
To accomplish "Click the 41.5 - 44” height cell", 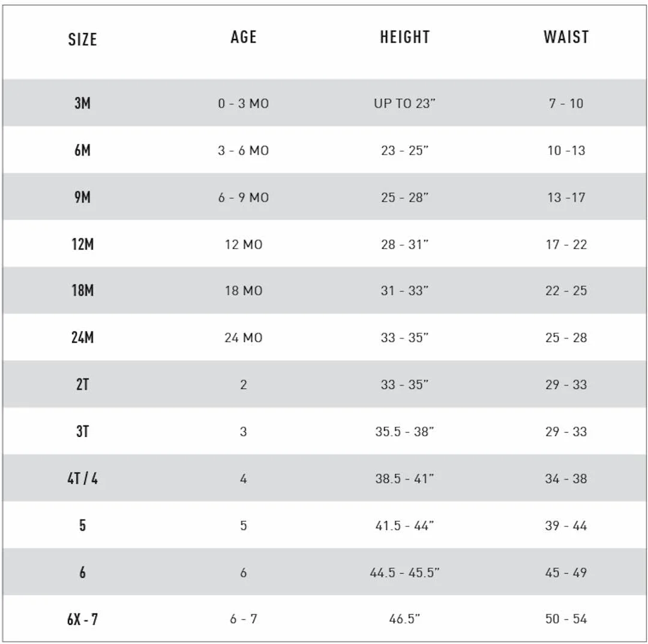I will (404, 526).
